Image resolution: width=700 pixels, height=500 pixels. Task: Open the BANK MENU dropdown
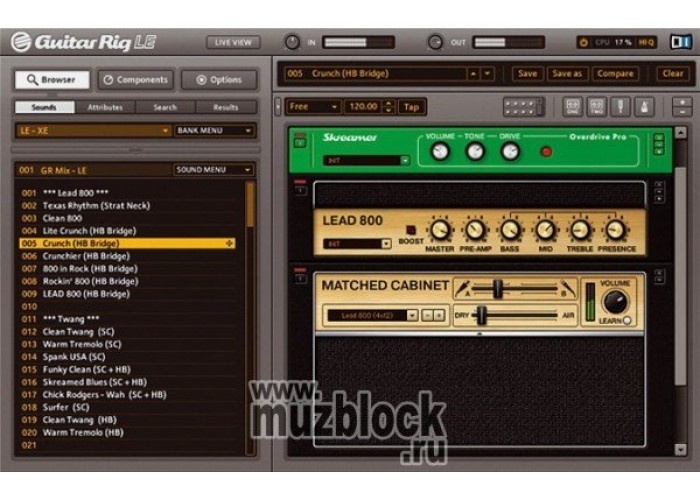214,130
